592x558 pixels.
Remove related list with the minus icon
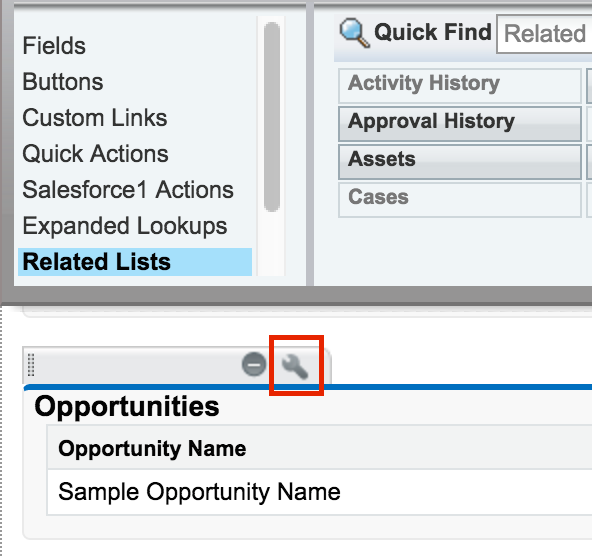point(254,364)
